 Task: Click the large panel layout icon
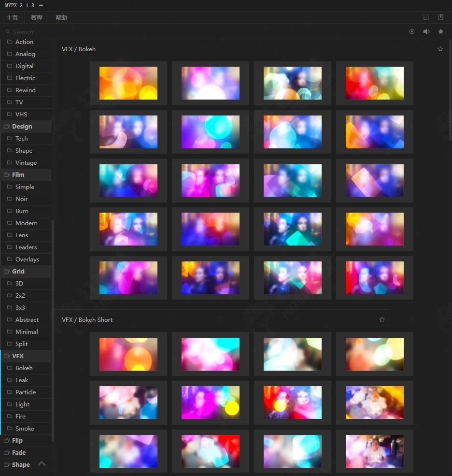tap(441, 17)
